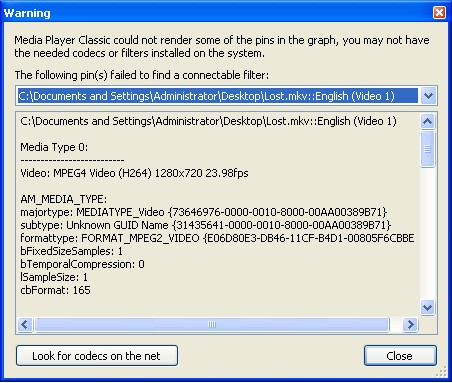Click the 'Warning' title bar text

point(27,13)
